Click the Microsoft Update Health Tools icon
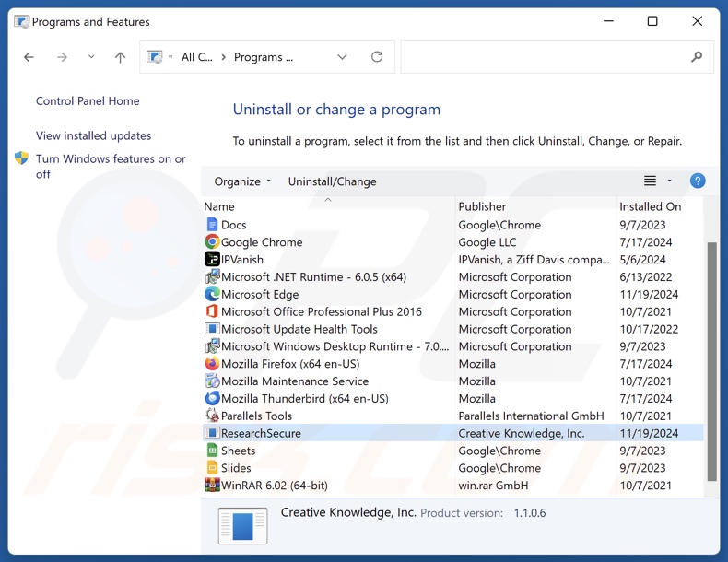This screenshot has width=728, height=562. (212, 329)
